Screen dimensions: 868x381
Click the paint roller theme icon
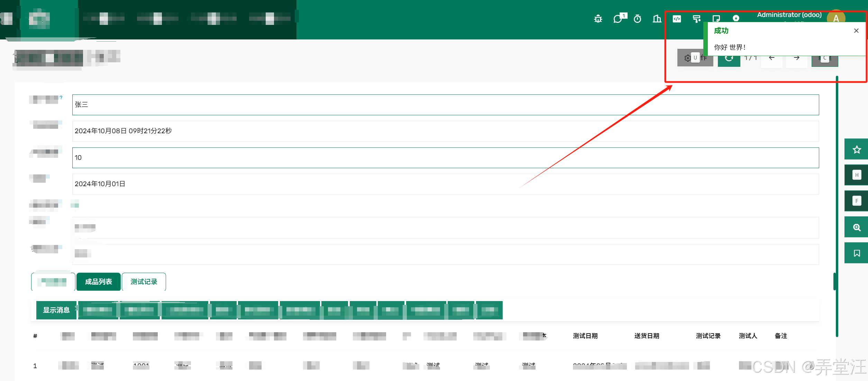point(696,19)
